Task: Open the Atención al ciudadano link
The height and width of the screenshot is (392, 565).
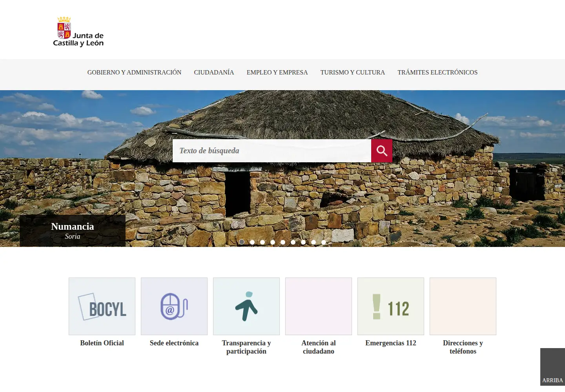Action: point(319,347)
